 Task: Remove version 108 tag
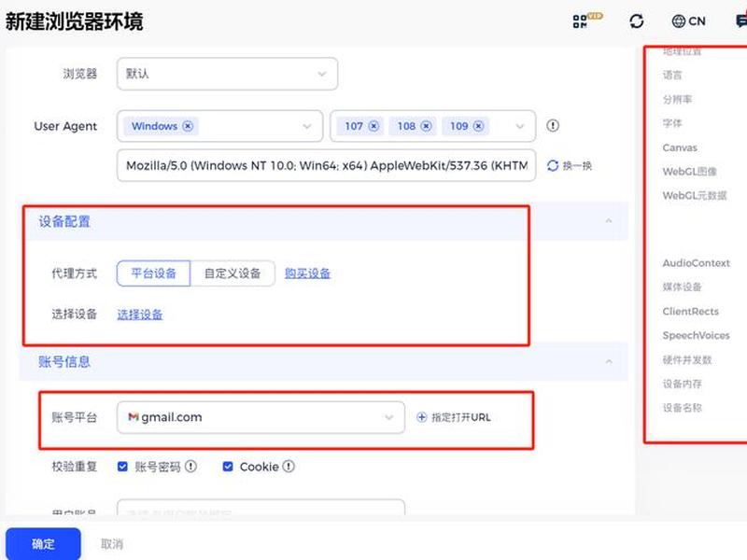pos(427,126)
